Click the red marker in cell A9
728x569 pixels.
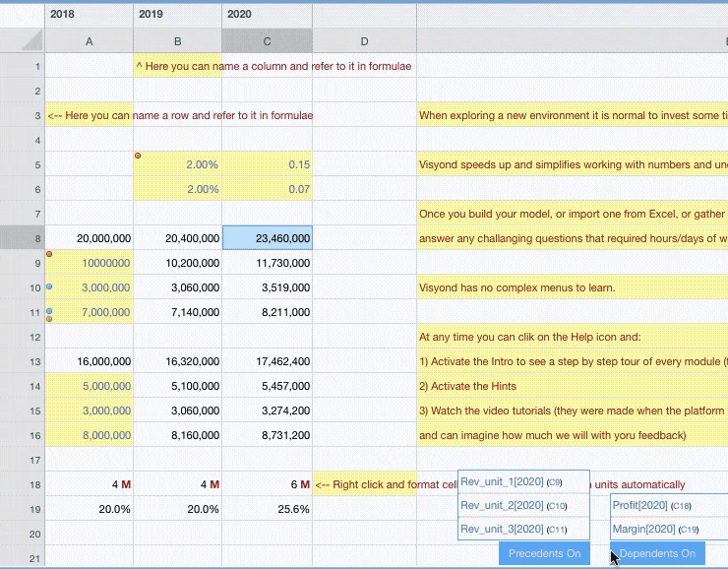tap(49, 254)
